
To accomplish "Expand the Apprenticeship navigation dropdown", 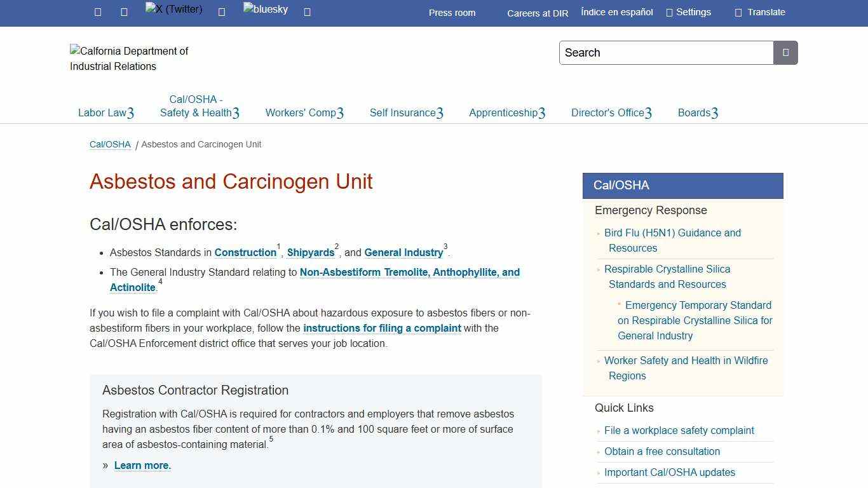I will (x=506, y=112).
